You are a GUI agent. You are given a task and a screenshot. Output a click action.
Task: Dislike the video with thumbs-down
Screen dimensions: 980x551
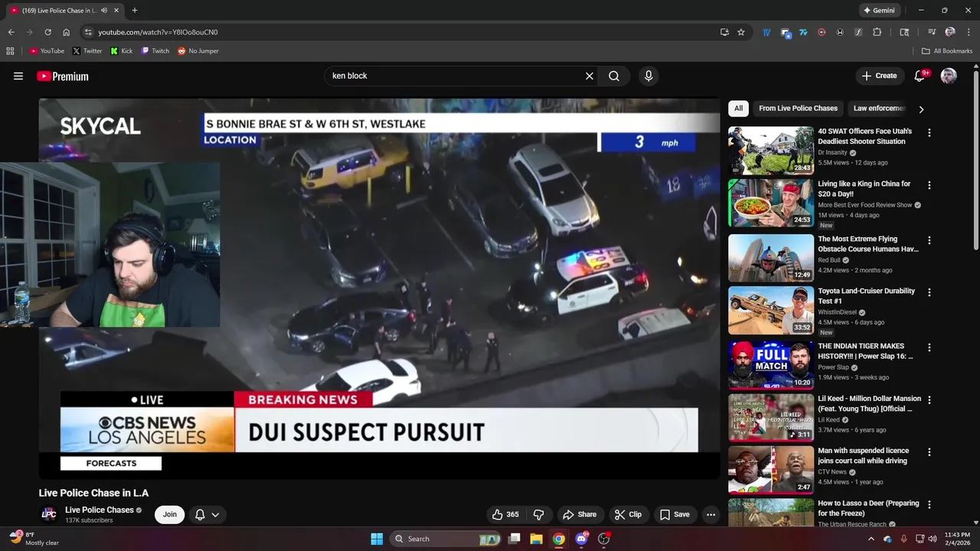click(x=538, y=514)
